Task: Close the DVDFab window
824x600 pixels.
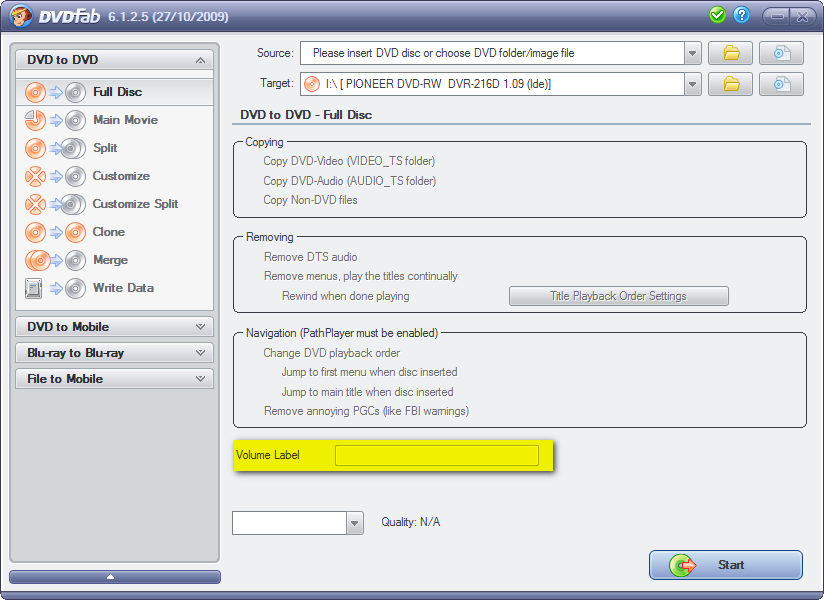Action: (x=802, y=16)
